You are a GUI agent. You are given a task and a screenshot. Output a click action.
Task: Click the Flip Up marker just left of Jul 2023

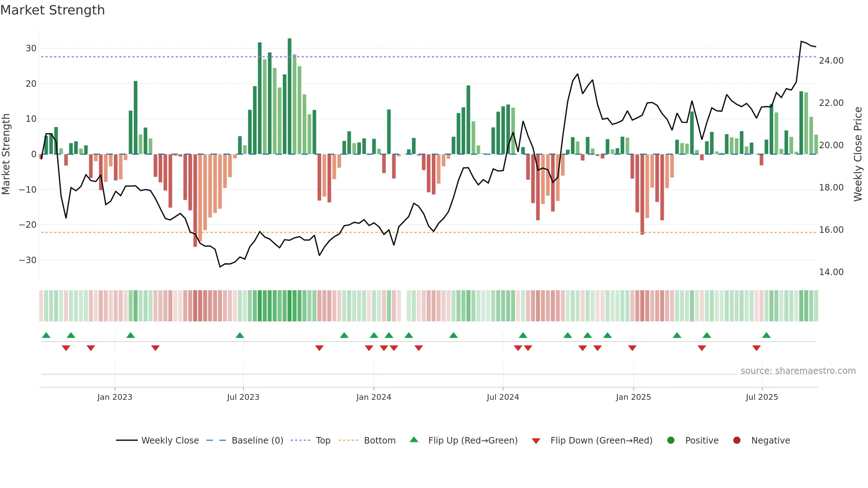pos(240,335)
